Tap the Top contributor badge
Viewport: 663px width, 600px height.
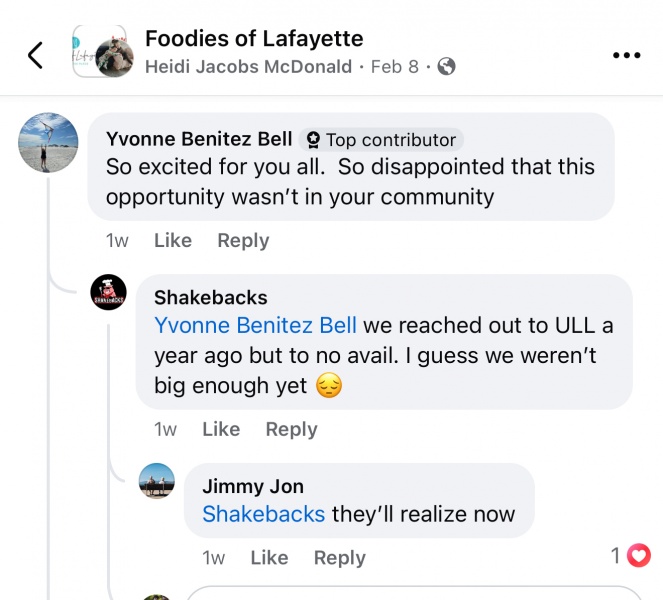[x=380, y=140]
